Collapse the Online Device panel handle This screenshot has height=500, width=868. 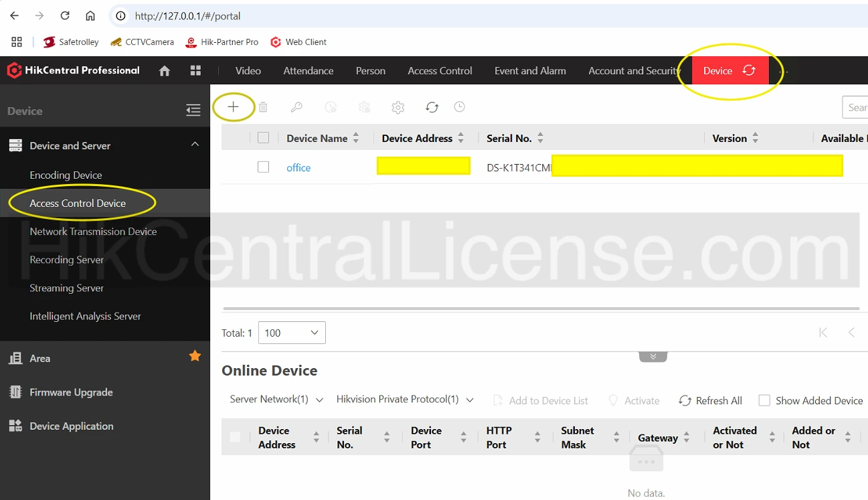(x=653, y=357)
